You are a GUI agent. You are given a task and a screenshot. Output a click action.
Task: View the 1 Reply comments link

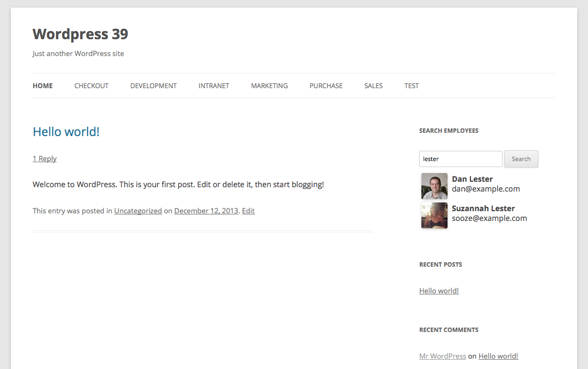45,158
